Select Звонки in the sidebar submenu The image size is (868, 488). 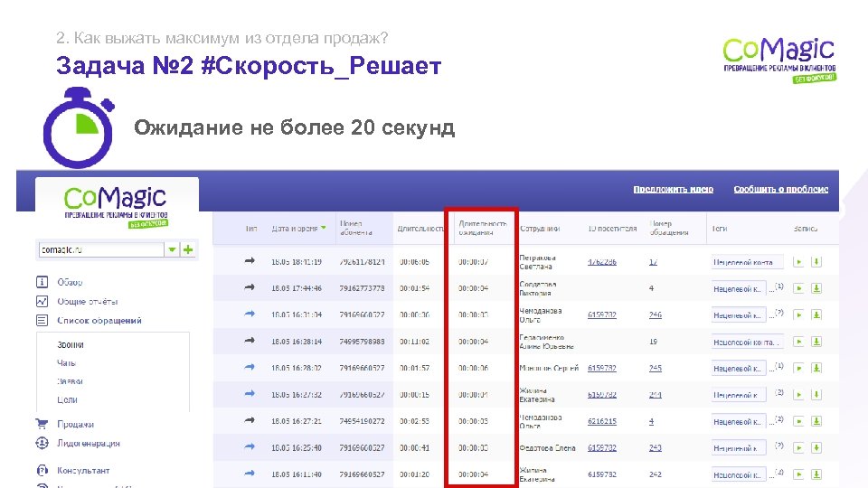tap(71, 344)
